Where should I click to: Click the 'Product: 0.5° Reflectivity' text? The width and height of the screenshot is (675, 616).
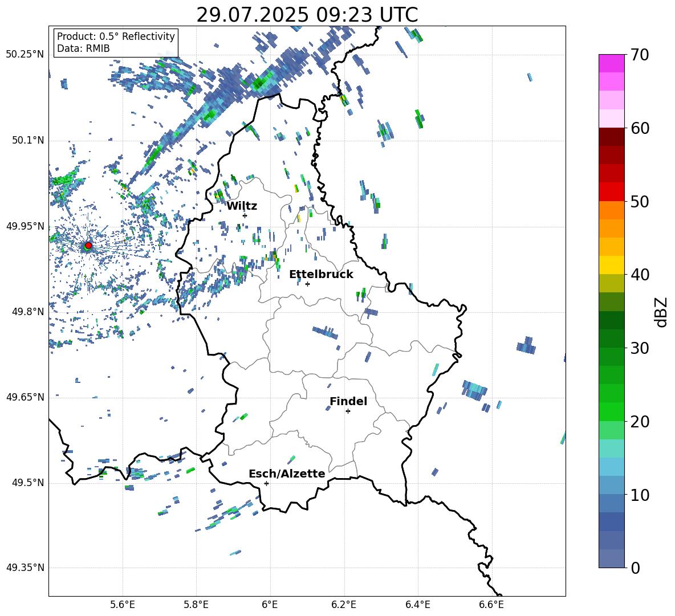[x=116, y=36]
